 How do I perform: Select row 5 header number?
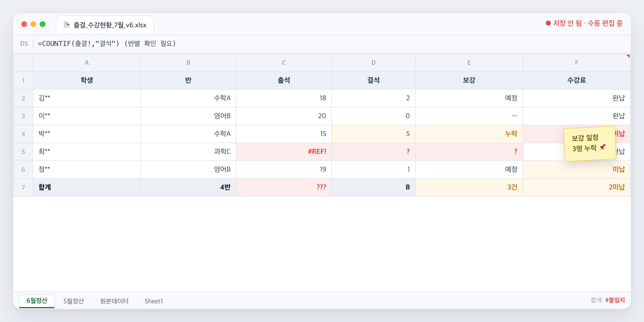pos(23,152)
